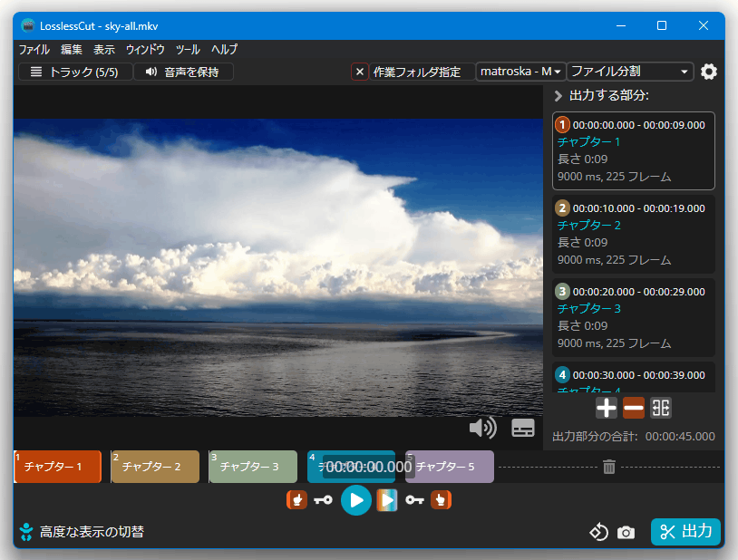Jump to previous keyframe with left key icon
The height and width of the screenshot is (560, 738).
tap(323, 500)
